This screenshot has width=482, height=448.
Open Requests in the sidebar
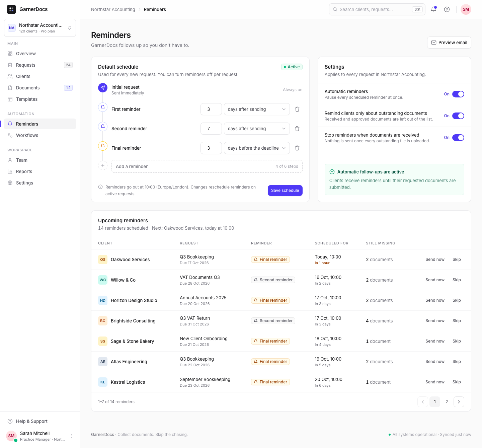pyautogui.click(x=40, y=65)
